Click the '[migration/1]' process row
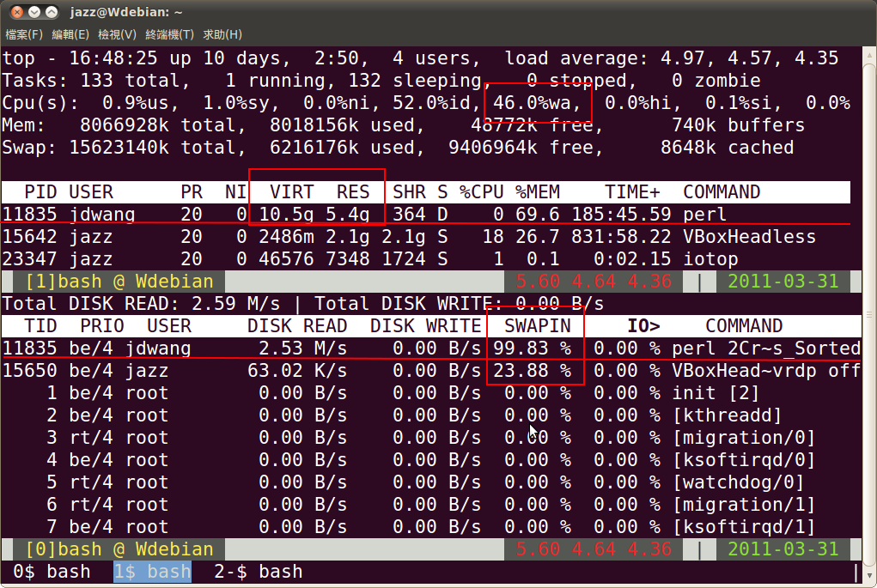Screen dimensions: 877x588 pos(431,505)
